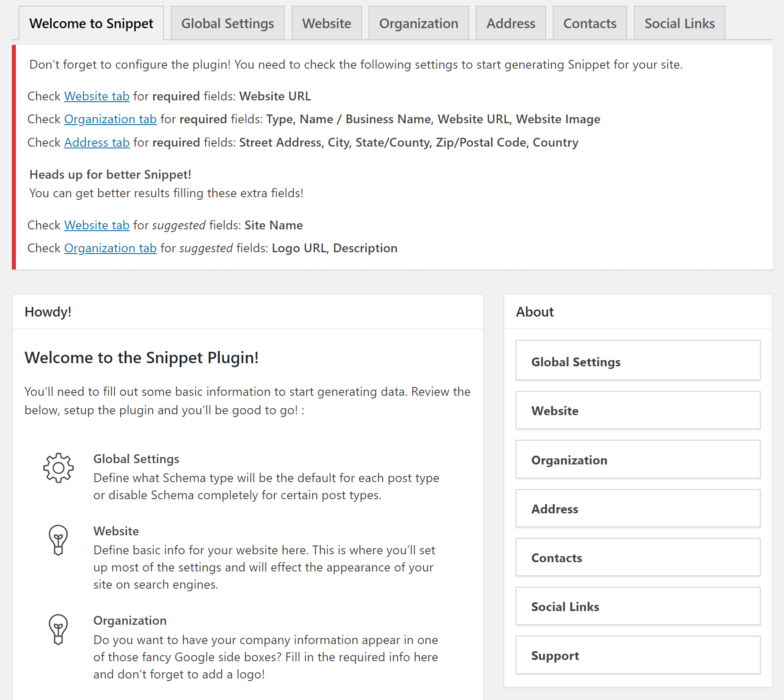Screen dimensions: 784x700
Task: Select Organization from the About panel
Action: [x=570, y=460]
